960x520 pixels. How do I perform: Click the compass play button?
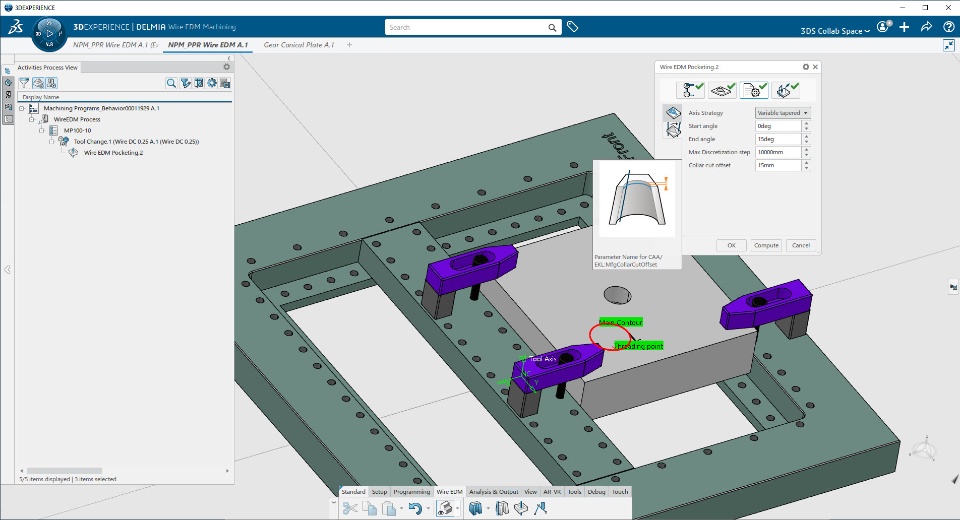(x=50, y=34)
